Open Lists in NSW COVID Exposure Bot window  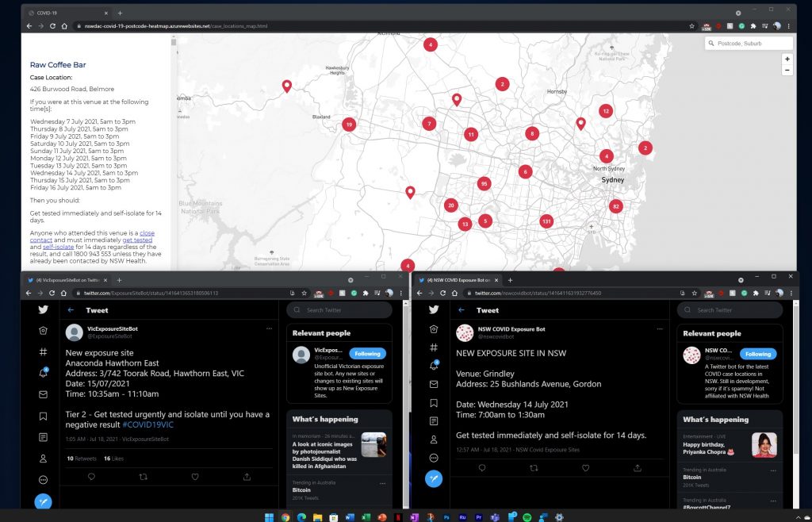tap(434, 421)
